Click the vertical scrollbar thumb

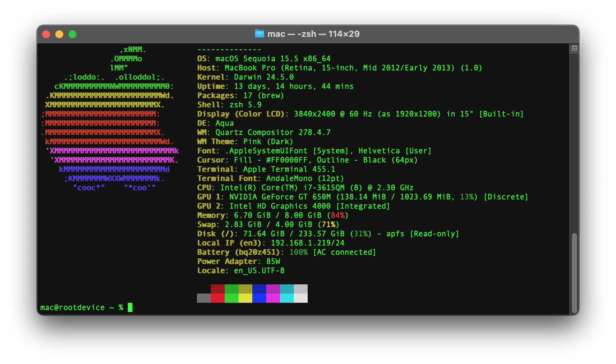tap(574, 273)
